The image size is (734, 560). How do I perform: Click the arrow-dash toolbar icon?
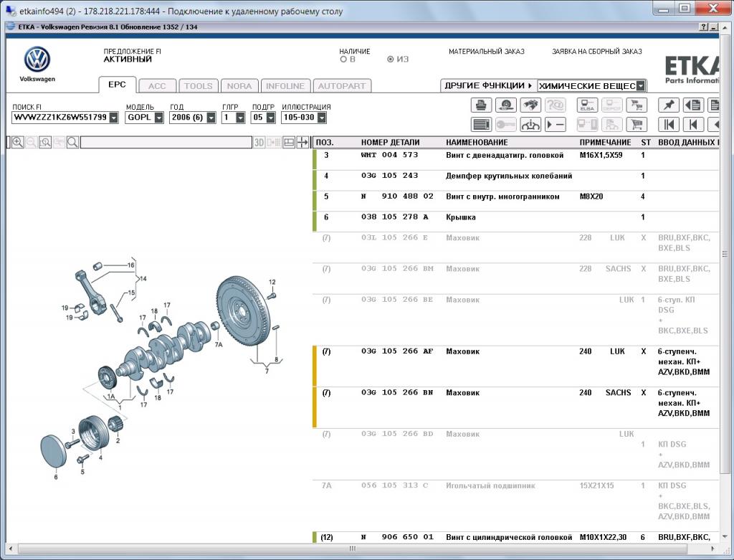pyautogui.click(x=556, y=125)
